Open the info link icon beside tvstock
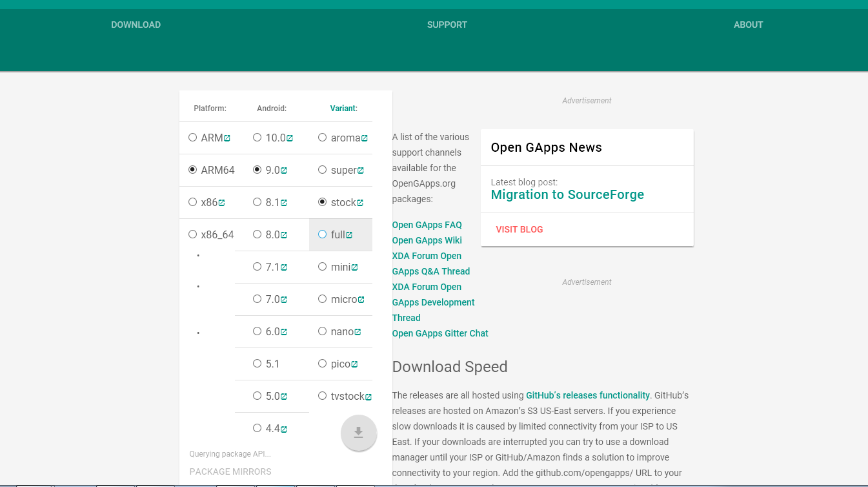Screen dimensions: 868x487 coord(368,397)
